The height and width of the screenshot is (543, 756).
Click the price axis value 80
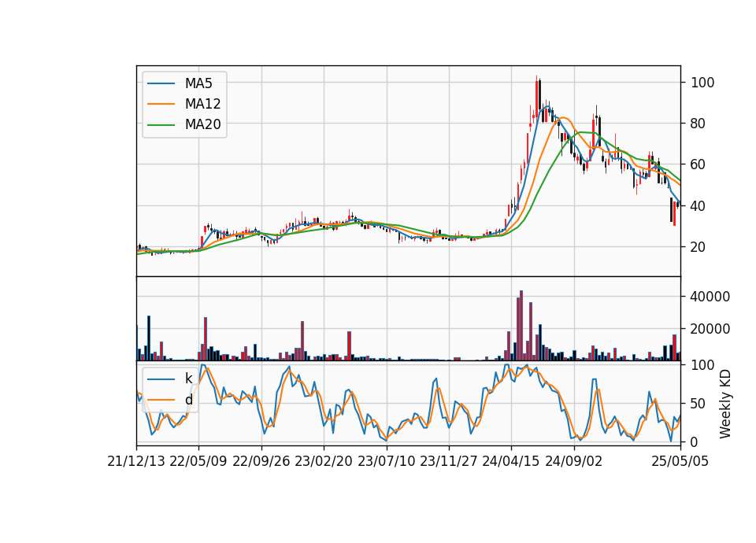point(699,124)
